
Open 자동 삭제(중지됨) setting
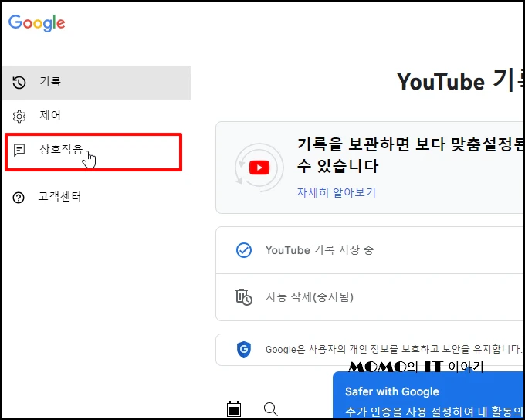click(x=370, y=297)
